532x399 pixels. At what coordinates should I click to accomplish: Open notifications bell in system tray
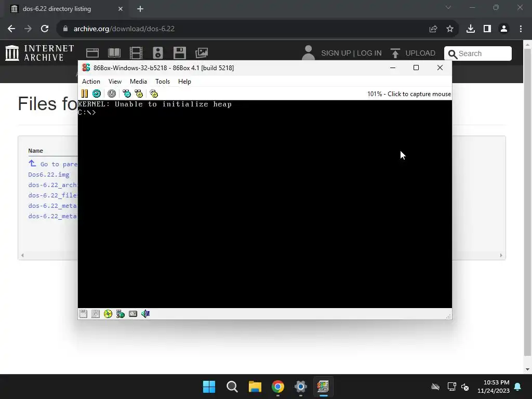pyautogui.click(x=518, y=387)
